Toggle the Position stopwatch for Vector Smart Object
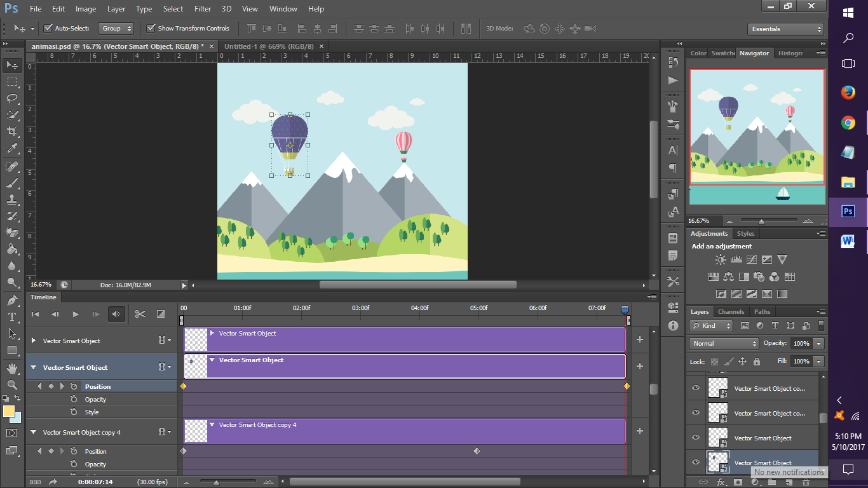 pos(74,386)
